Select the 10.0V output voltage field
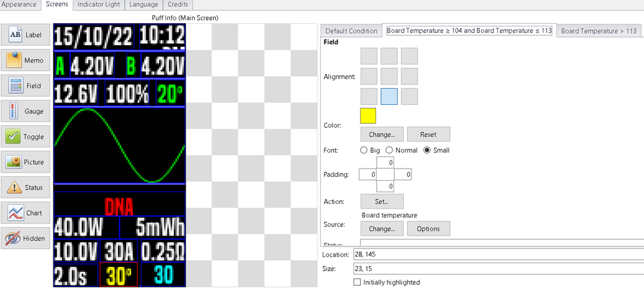 76,251
